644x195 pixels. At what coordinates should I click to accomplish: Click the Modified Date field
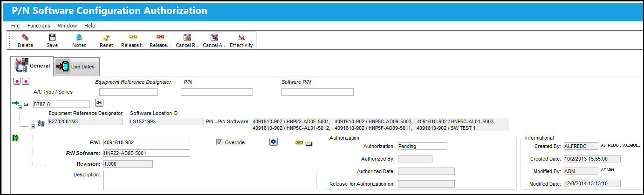(592, 184)
